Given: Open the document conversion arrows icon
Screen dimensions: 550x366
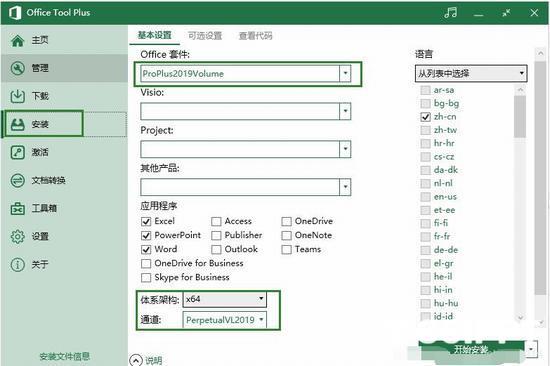Looking at the screenshot, I should coord(18,180).
